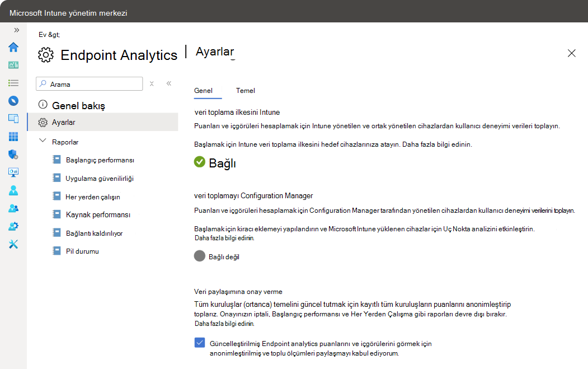Open the Pil durumu report

pos(82,251)
